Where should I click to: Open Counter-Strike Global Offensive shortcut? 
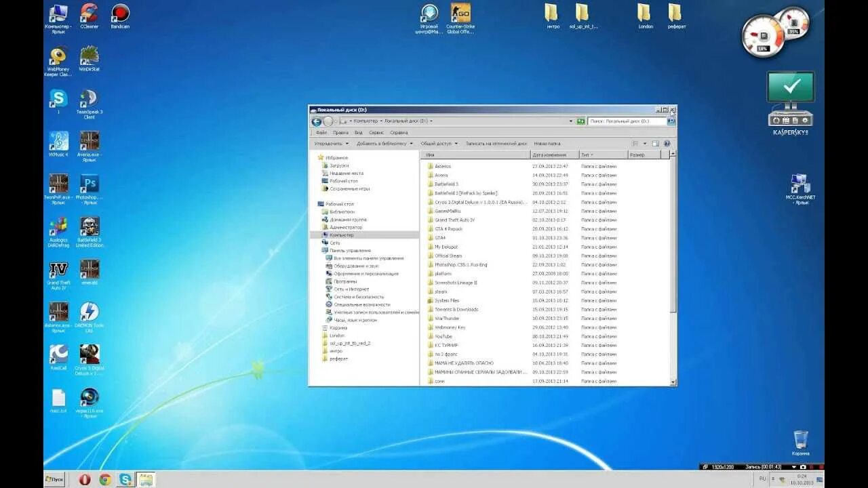[x=460, y=19]
